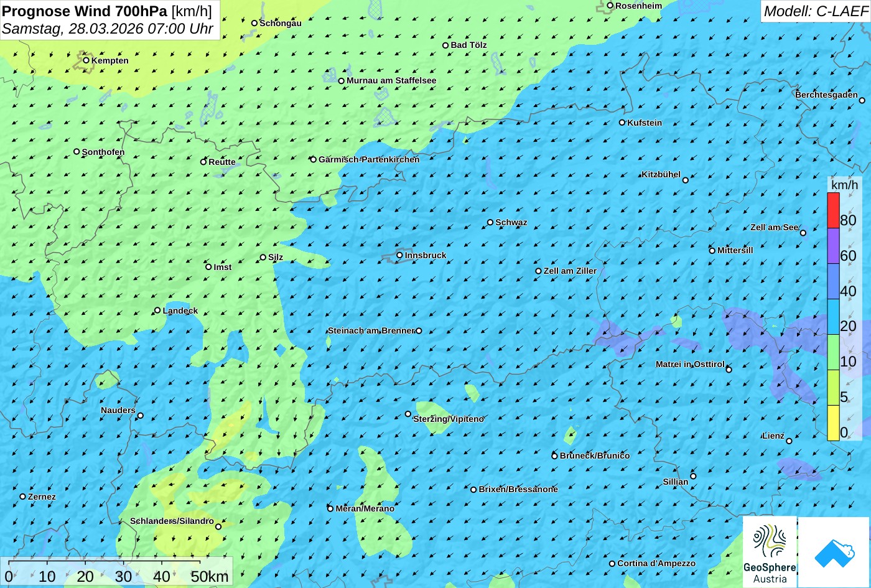Screen dimensions: 871x588
Task: Select the Silz location marker
Action: pos(263,257)
